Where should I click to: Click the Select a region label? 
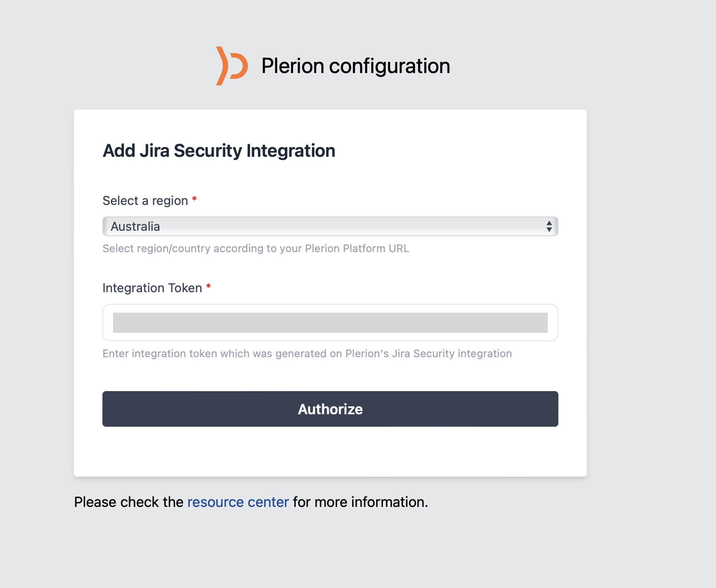(146, 200)
